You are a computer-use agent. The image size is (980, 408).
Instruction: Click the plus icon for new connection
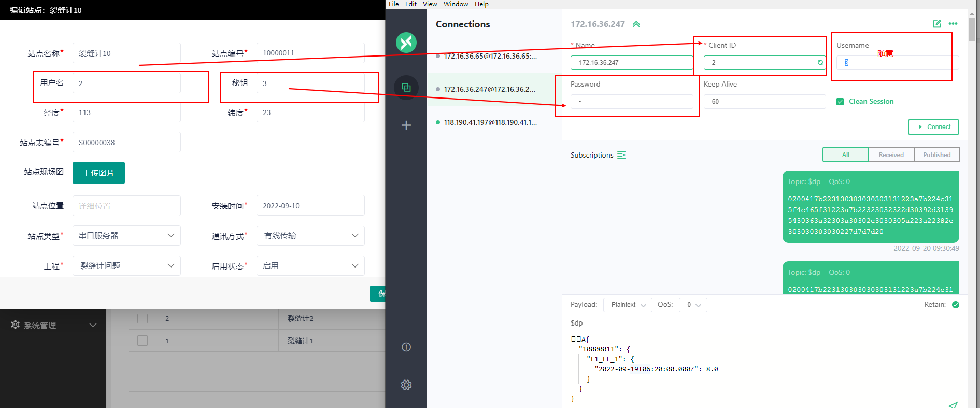406,125
